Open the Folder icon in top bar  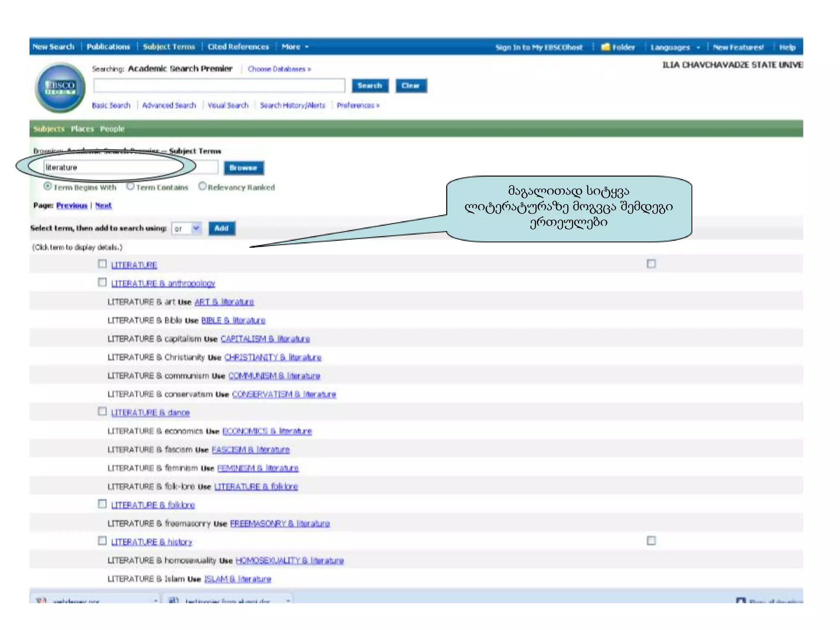click(605, 47)
